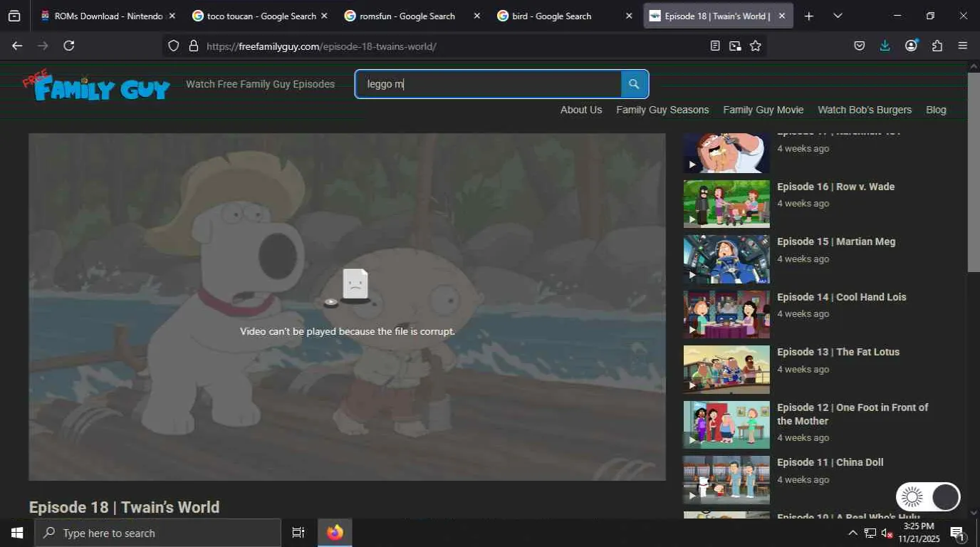980x547 pixels.
Task: Show hidden system tray icons
Action: 853,533
